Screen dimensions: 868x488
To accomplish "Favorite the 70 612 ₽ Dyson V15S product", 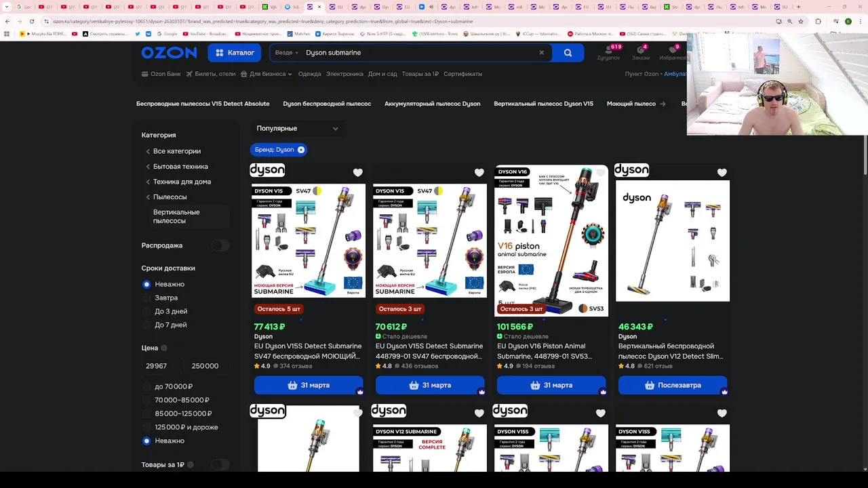I will 479,172.
